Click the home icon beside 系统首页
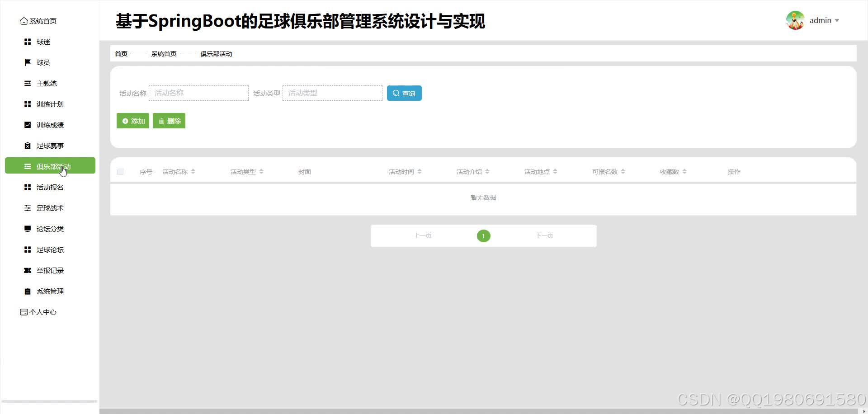The image size is (868, 414). (24, 21)
